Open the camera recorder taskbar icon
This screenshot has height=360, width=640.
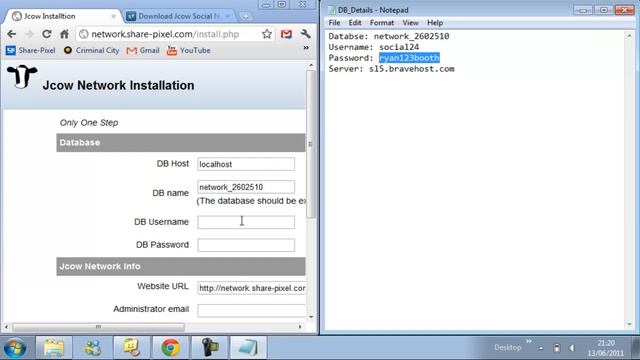(x=209, y=348)
